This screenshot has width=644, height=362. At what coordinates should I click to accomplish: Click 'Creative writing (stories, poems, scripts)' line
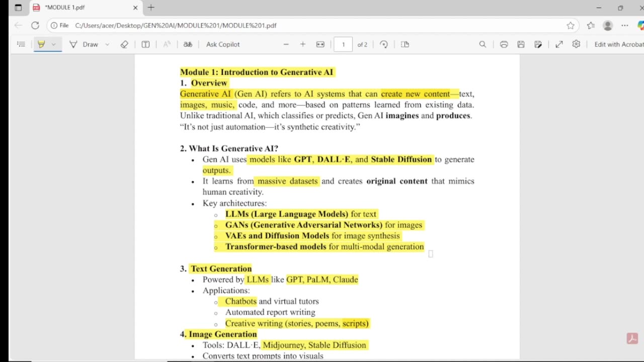click(297, 323)
